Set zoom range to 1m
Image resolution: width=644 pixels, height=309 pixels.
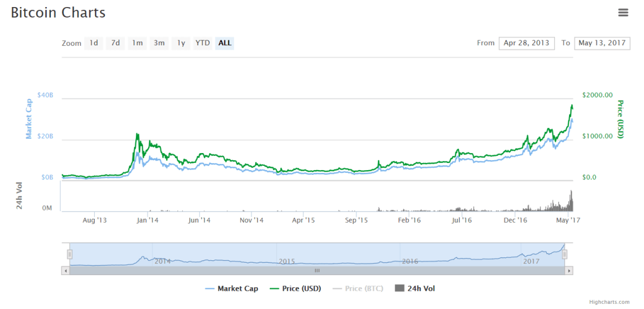click(137, 43)
